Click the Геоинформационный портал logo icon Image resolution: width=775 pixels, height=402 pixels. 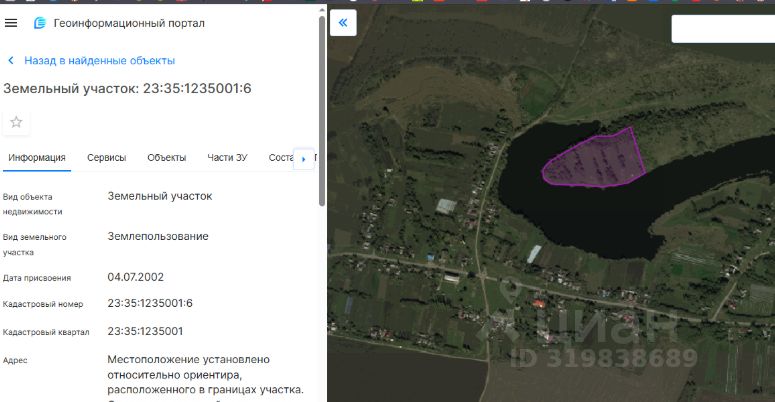click(40, 23)
